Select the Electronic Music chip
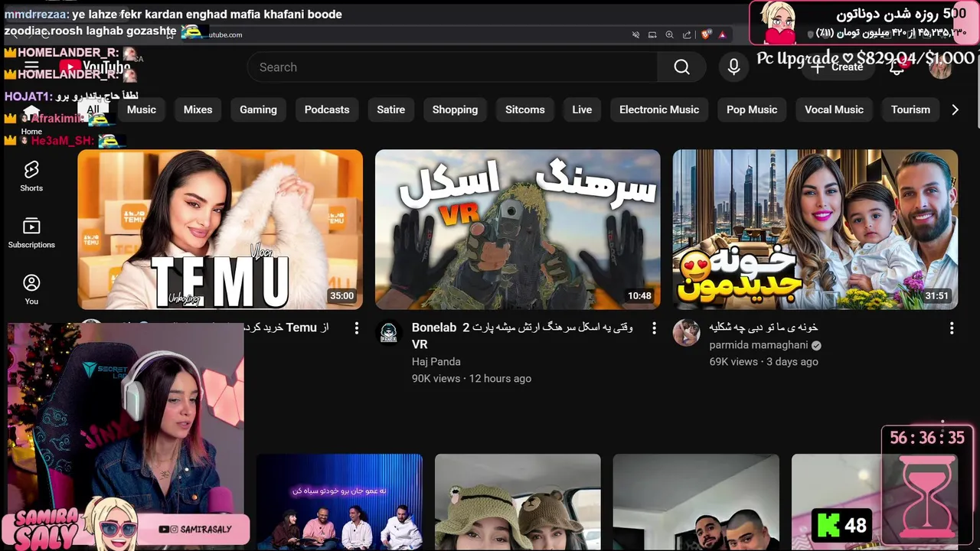This screenshot has height=551, width=980. pos(659,109)
